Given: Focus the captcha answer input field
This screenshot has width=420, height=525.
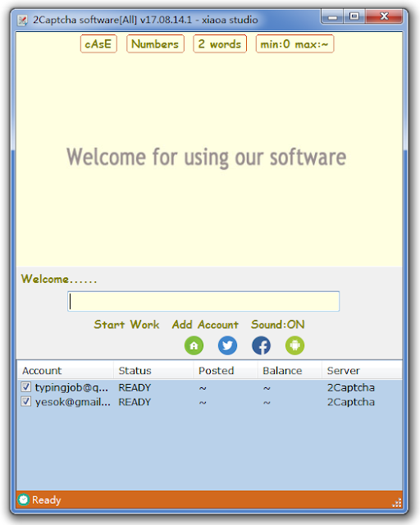Looking at the screenshot, I should (203, 301).
